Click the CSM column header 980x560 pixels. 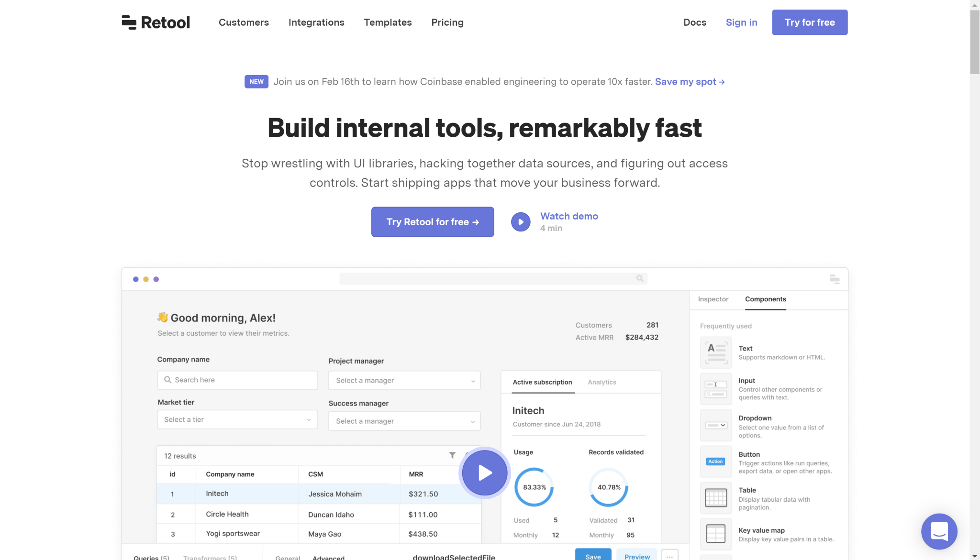click(315, 474)
